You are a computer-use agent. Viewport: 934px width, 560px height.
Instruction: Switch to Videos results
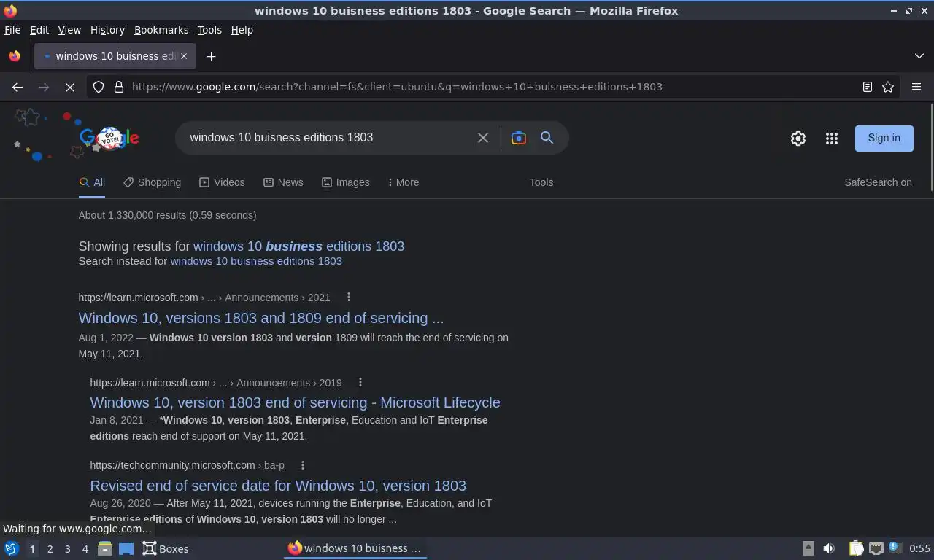(x=222, y=182)
